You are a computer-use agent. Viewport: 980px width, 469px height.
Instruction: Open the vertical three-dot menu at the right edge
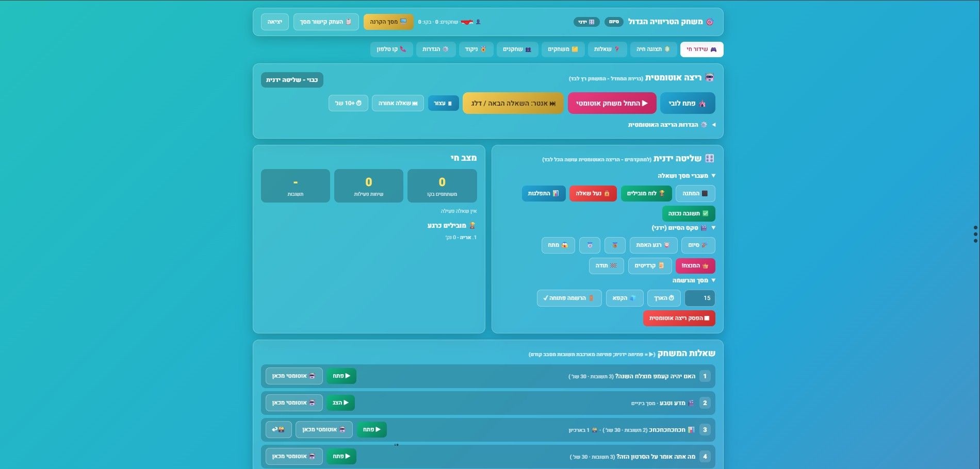[x=975, y=234]
